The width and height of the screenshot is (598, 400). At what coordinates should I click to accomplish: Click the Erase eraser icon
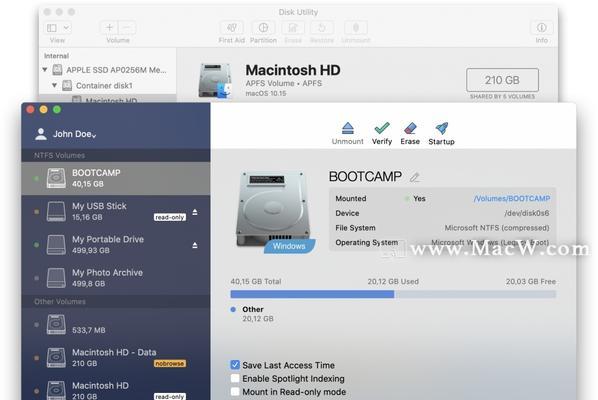410,128
